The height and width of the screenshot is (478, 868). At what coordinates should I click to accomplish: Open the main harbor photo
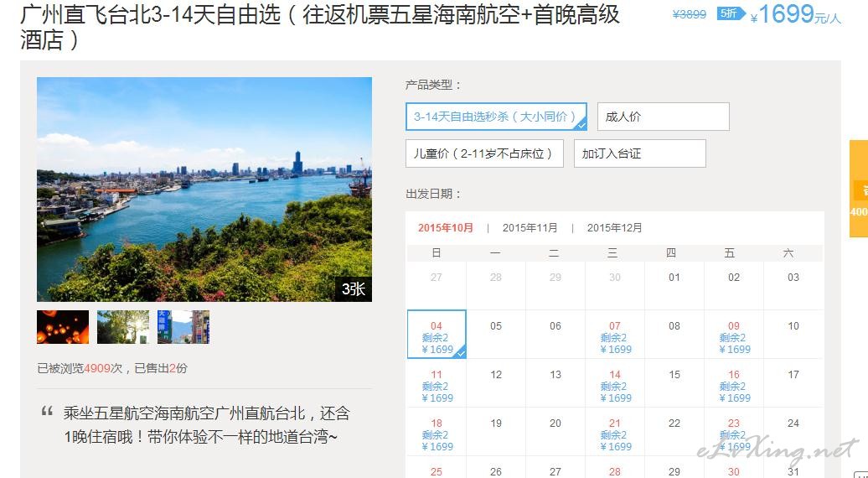tap(204, 190)
